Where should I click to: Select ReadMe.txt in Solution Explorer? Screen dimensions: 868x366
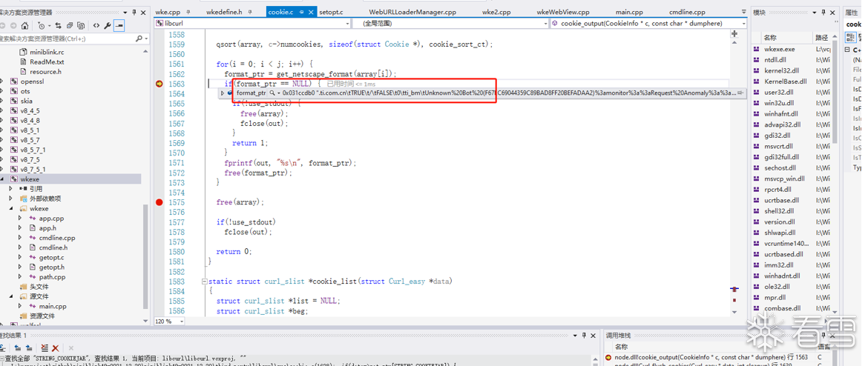[x=47, y=62]
